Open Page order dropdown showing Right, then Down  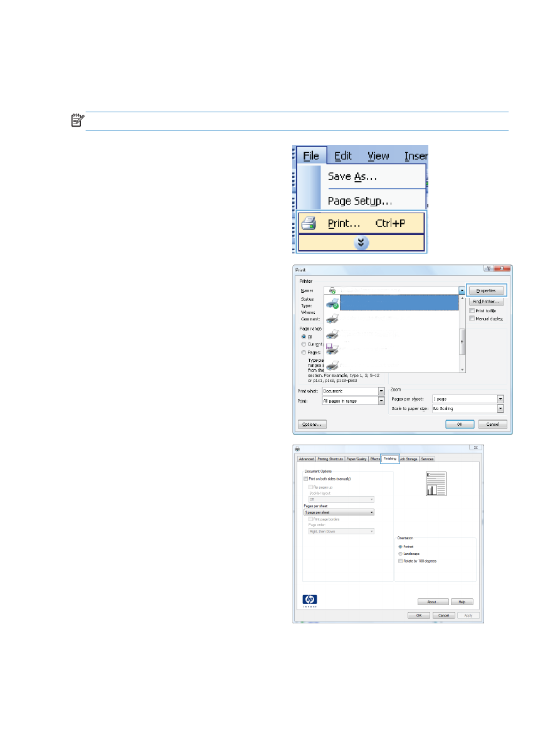tap(342, 531)
